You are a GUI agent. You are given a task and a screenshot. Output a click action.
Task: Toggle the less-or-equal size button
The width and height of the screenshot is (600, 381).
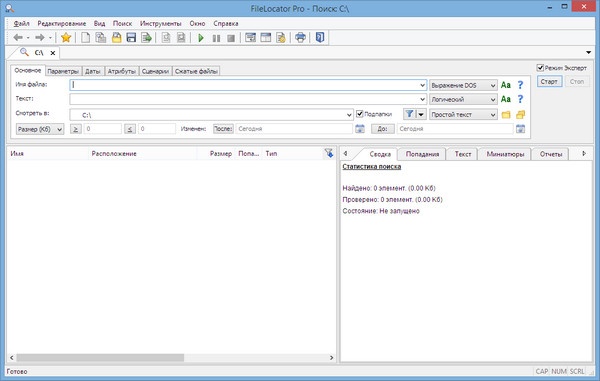click(130, 129)
